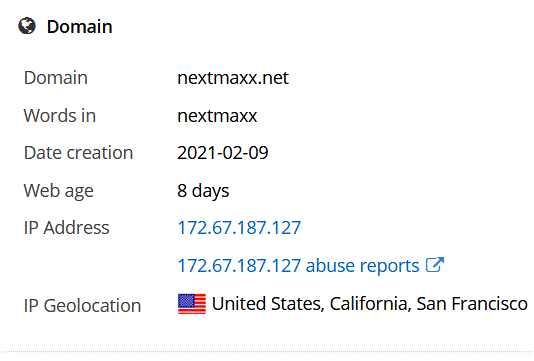The height and width of the screenshot is (361, 534).
Task: Click the Date creation row label
Action: (x=78, y=153)
